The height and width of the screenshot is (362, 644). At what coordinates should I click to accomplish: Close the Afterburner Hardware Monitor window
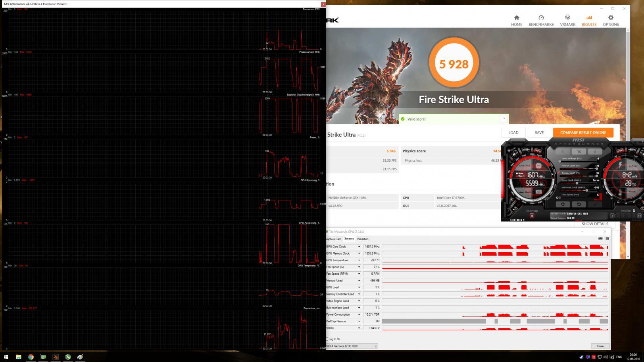coord(323,4)
